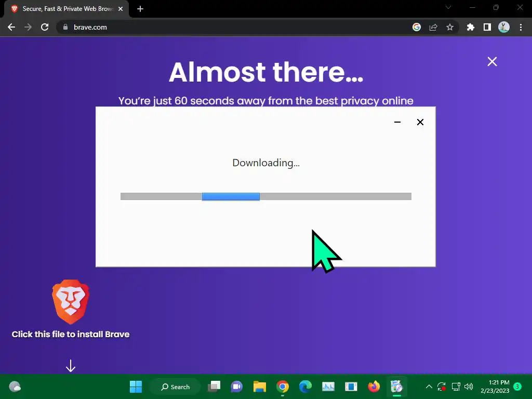Open network settings tray icon
The width and height of the screenshot is (532, 399).
pos(456,387)
